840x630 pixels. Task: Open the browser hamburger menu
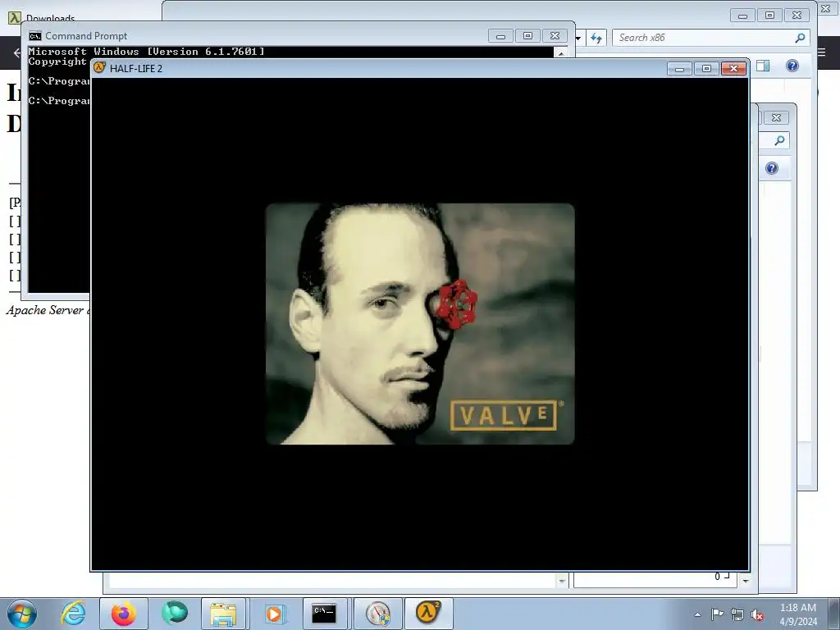coord(822,52)
